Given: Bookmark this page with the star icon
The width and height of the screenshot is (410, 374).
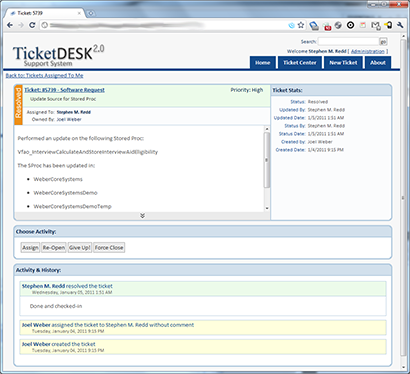Looking at the screenshot, I should pyautogui.click(x=301, y=25).
